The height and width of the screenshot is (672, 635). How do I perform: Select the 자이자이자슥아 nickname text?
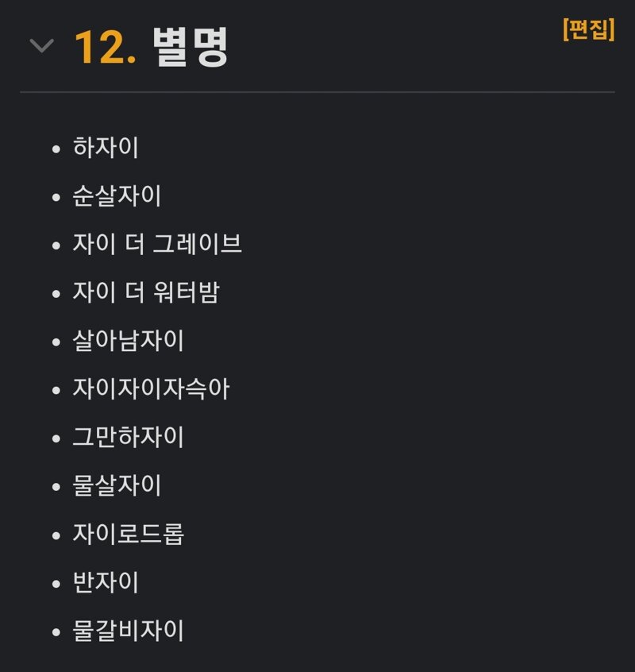[151, 389]
